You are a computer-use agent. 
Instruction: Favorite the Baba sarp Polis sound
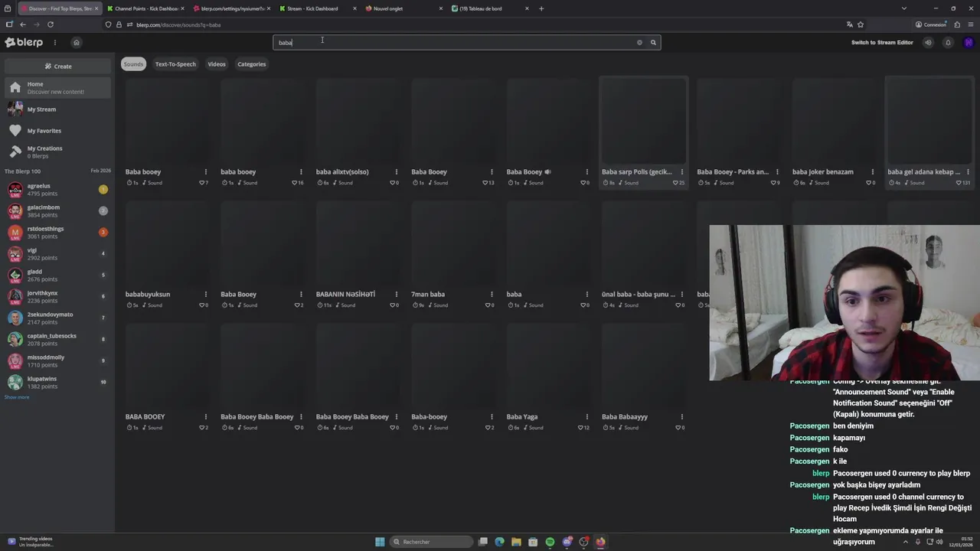[675, 183]
